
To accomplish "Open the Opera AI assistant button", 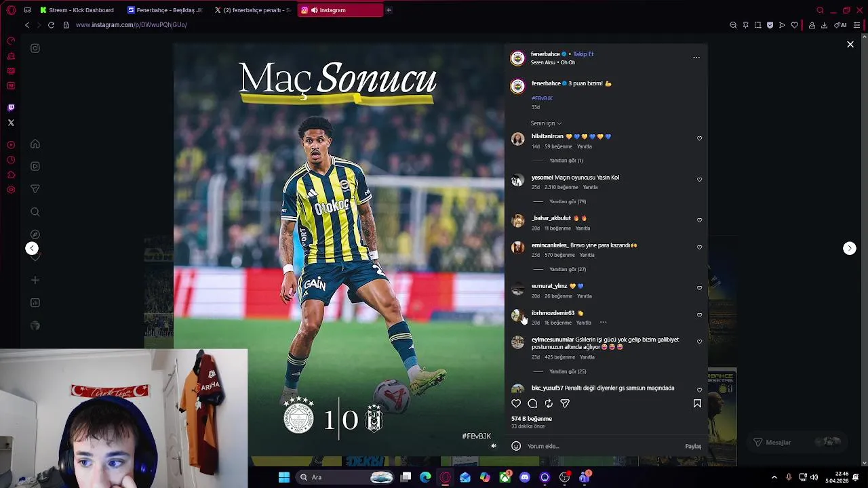I will 841,25.
